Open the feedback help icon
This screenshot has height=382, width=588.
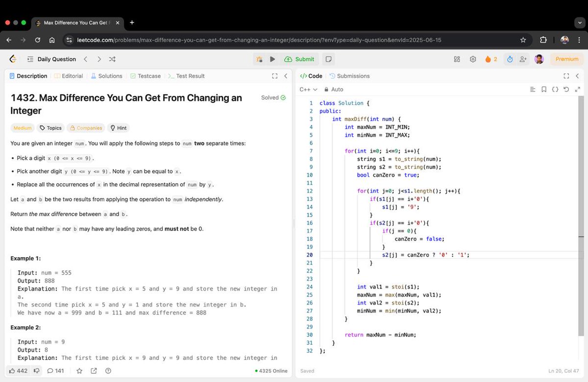(x=108, y=371)
